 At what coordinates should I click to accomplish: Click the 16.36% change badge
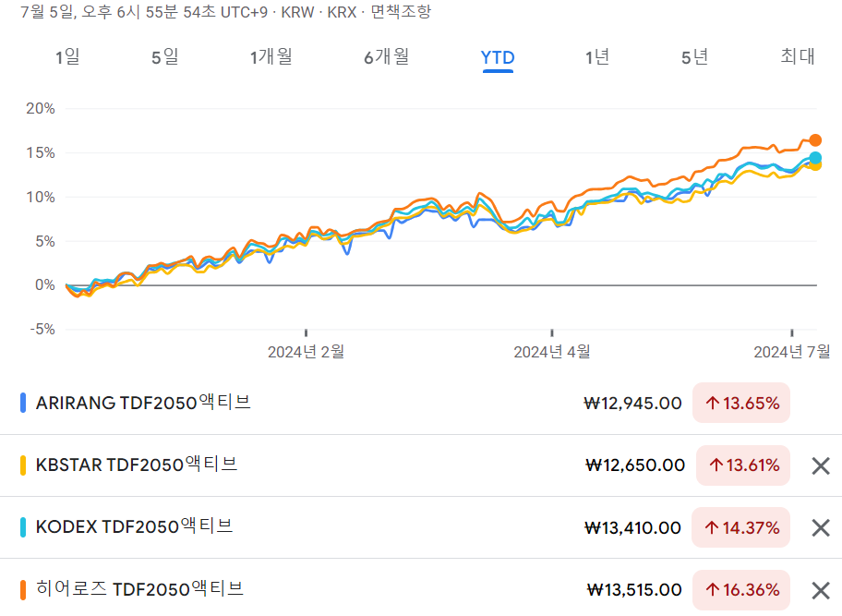point(741,590)
